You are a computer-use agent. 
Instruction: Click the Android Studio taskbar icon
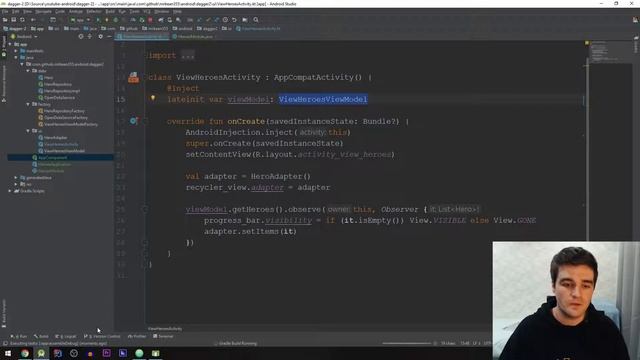(x=41, y=353)
